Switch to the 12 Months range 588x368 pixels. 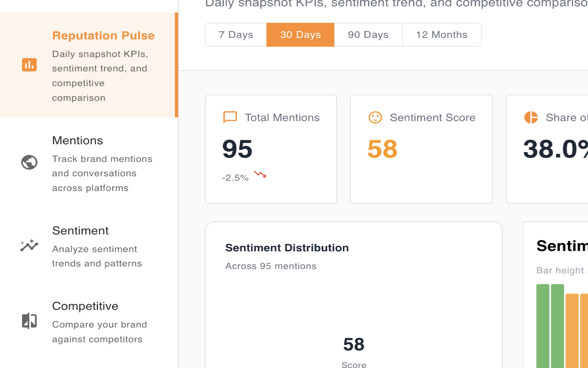point(442,35)
